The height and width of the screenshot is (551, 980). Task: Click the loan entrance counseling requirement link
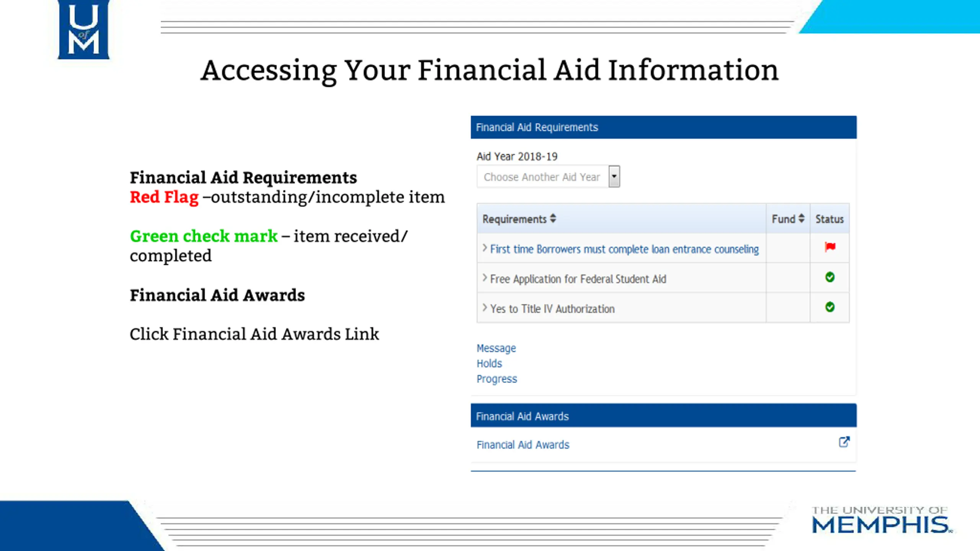(x=624, y=249)
